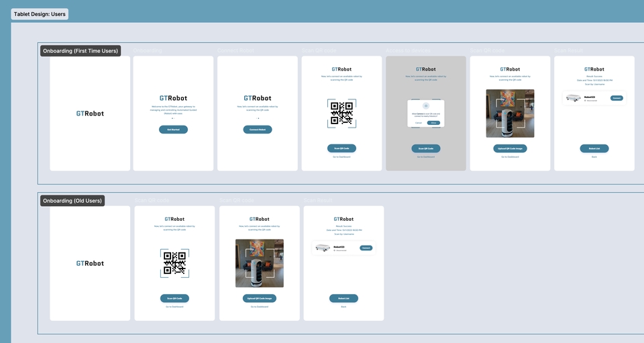Click the Get Started button
Viewport: 644px width, 343px height.
coord(173,129)
